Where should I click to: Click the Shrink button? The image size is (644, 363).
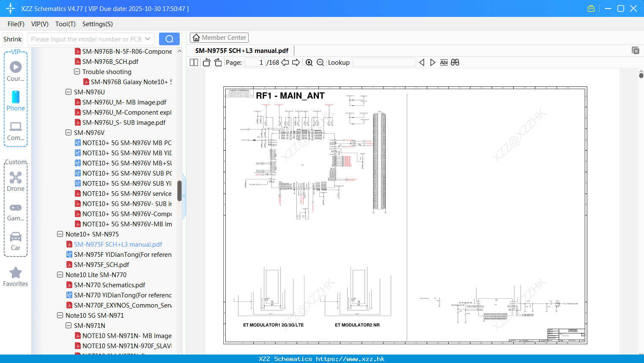[x=13, y=39]
